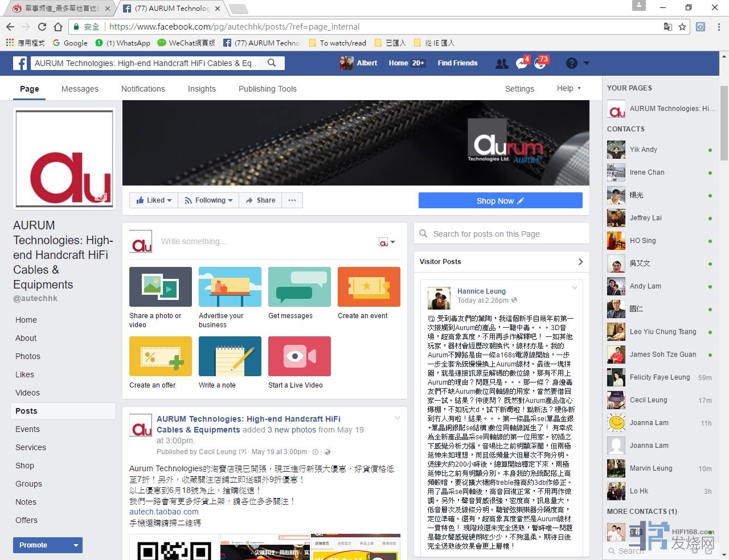Click the Facebook help question mark icon
This screenshot has height=560, width=729.
(x=572, y=64)
